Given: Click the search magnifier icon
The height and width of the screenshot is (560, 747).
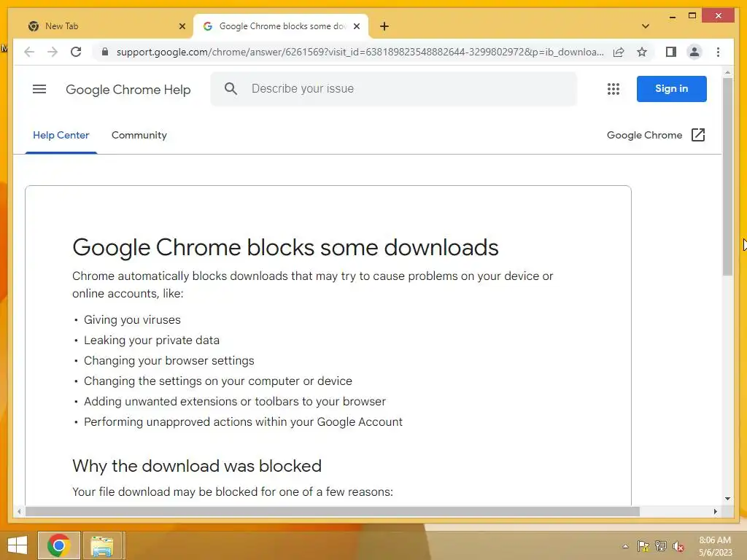Looking at the screenshot, I should pos(231,88).
